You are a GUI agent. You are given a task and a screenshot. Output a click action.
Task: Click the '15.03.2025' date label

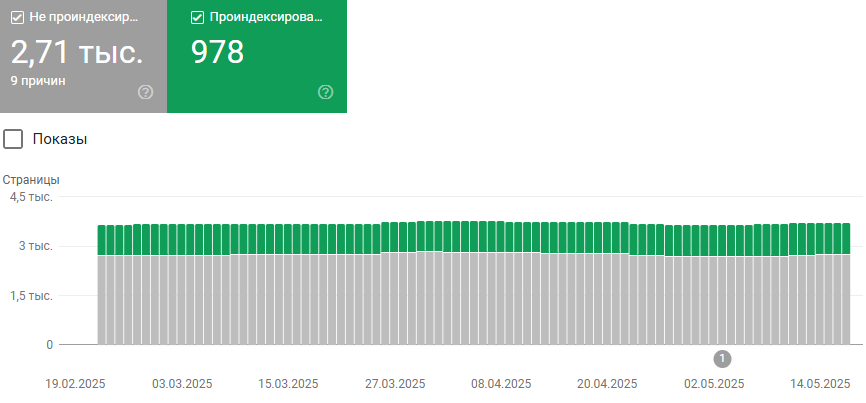288,384
